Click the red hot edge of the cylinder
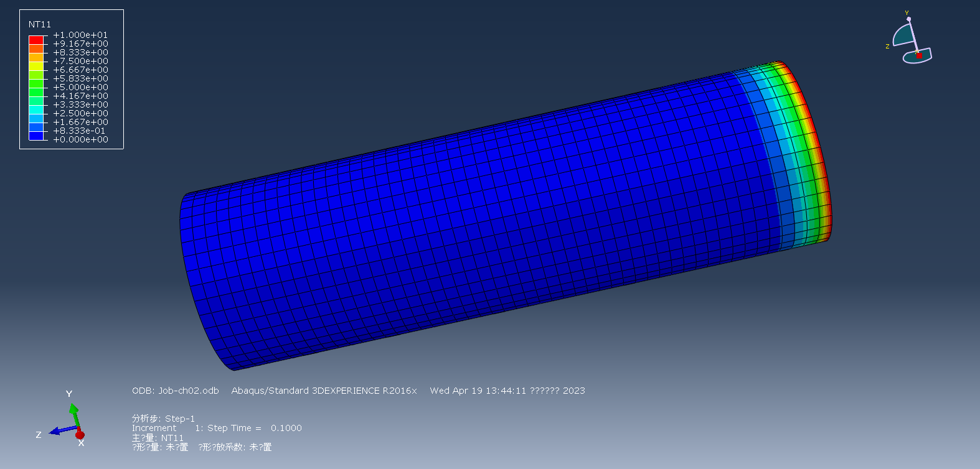The width and height of the screenshot is (980, 469). [x=821, y=156]
